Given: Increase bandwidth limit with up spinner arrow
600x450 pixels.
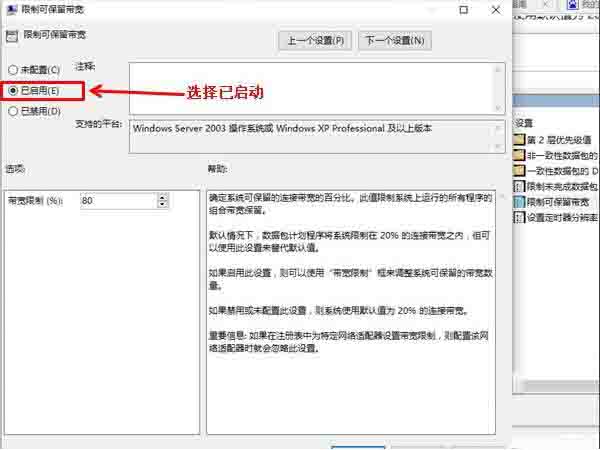Looking at the screenshot, I should 162,197.
